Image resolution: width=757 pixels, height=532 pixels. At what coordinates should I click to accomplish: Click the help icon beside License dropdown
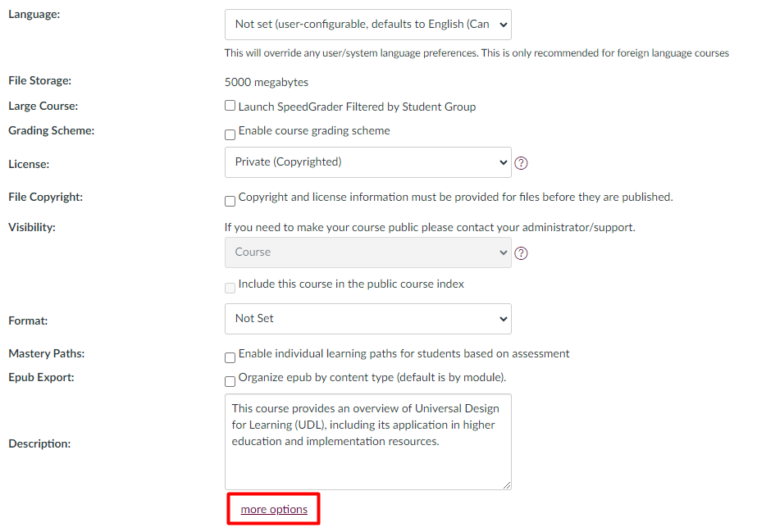coord(521,163)
